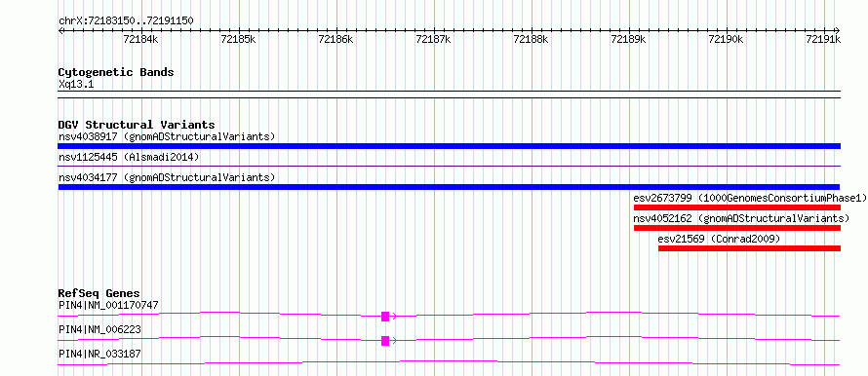Image resolution: width=868 pixels, height=376 pixels.
Task: Click the 72187k ruler position label
Action: click(x=433, y=39)
